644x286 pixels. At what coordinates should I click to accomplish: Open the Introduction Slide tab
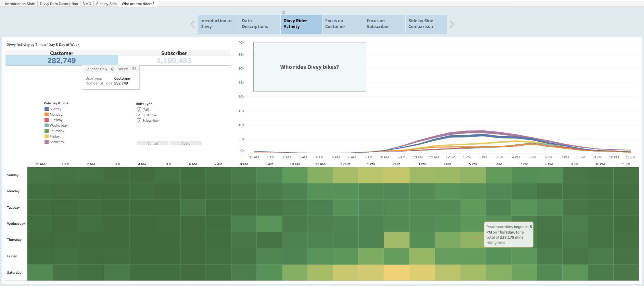point(20,4)
